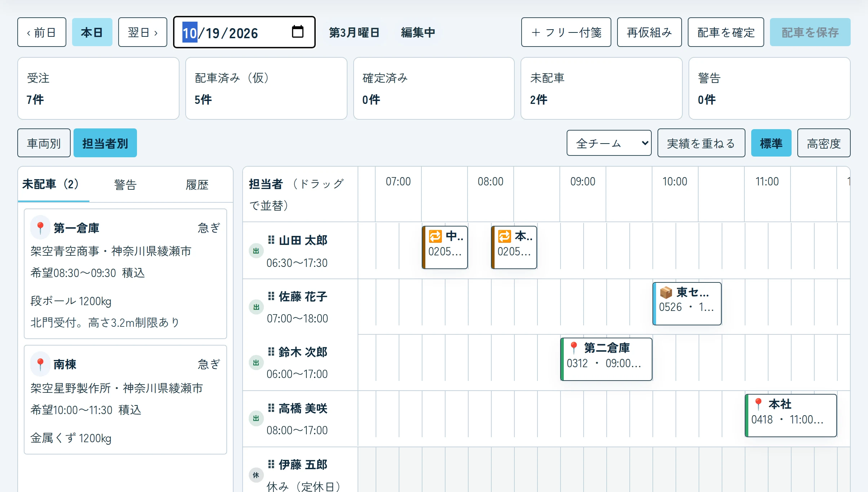Select 高密度 density mode
Screen dimensions: 868x492
(824, 143)
